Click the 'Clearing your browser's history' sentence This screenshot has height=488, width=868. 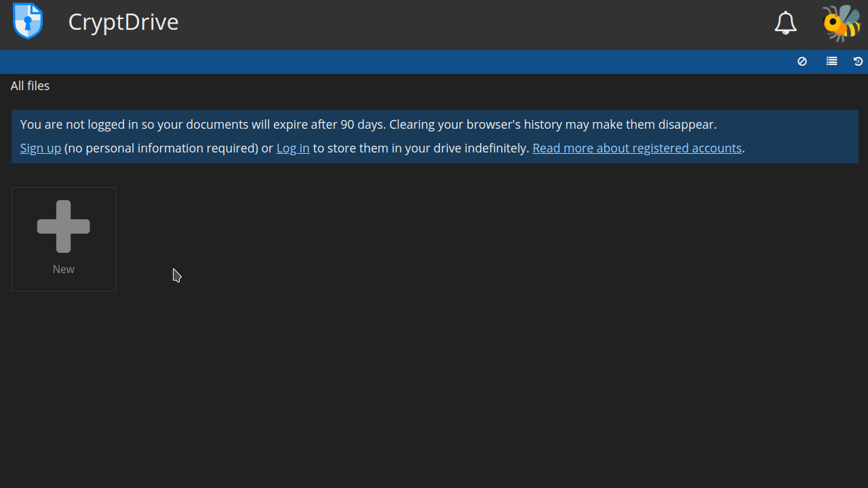(x=553, y=125)
